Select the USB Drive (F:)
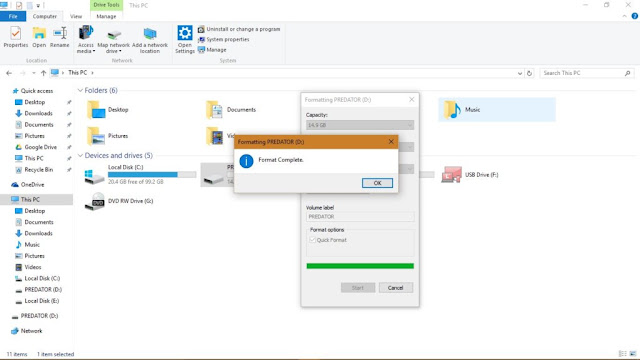 click(x=470, y=175)
